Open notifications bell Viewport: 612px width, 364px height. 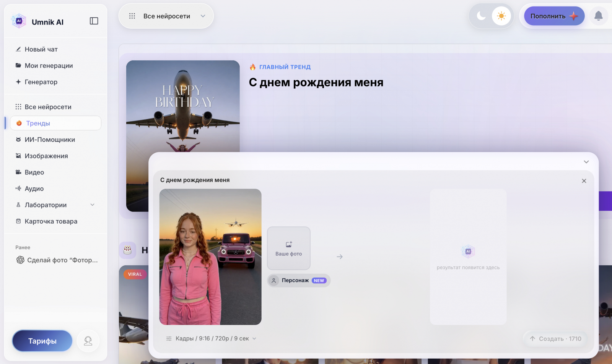599,16
